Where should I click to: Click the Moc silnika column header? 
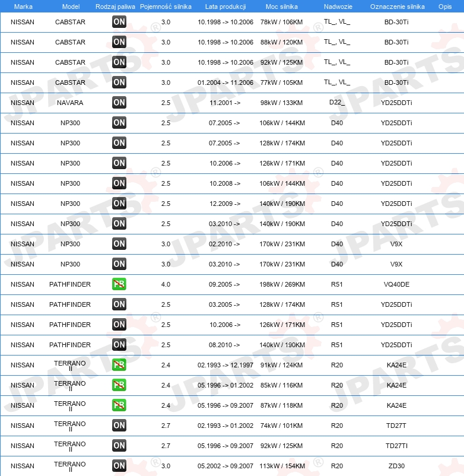(x=282, y=7)
